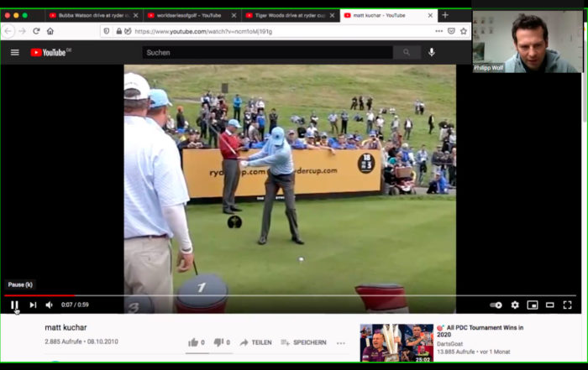
Task: Bookmark this page with the star
Action: pyautogui.click(x=464, y=31)
